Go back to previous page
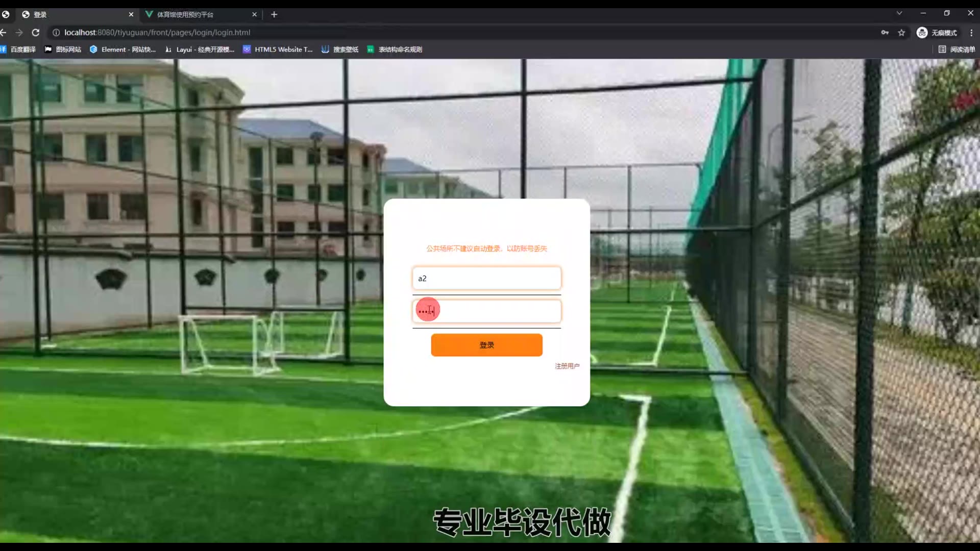Image resolution: width=980 pixels, height=551 pixels. [4, 33]
